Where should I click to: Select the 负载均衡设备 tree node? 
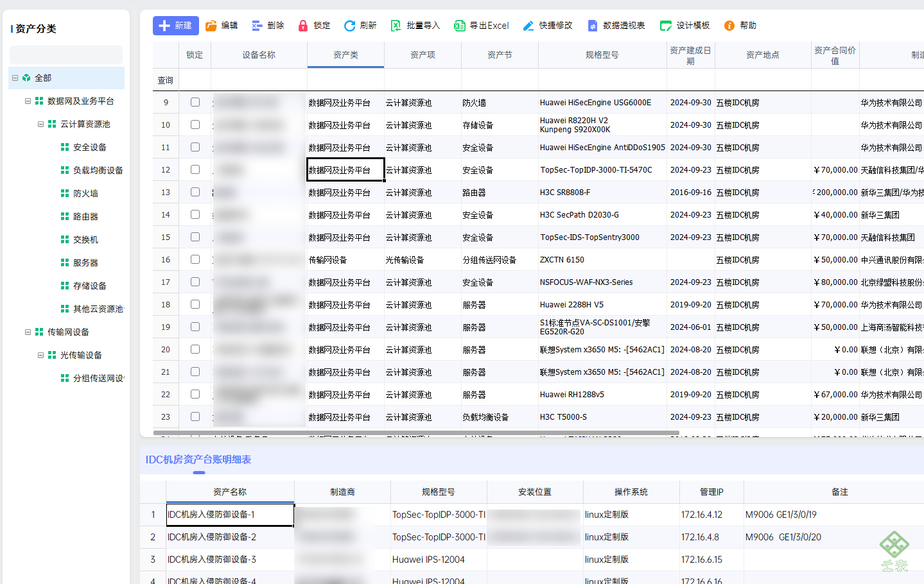coord(98,171)
